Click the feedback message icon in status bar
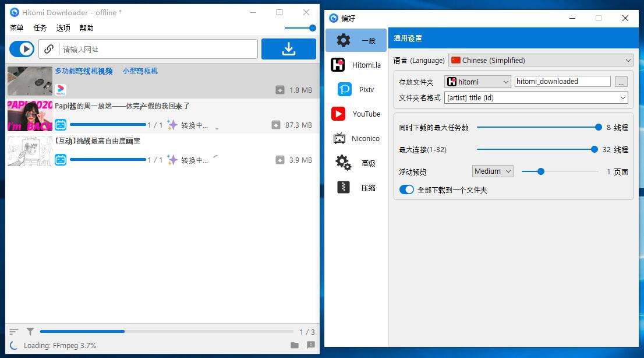 tap(311, 345)
